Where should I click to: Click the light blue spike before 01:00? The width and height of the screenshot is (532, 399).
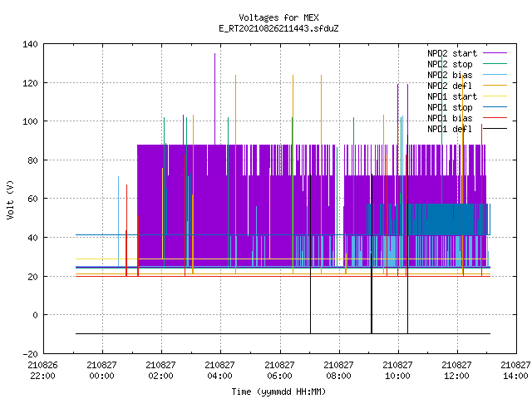click(x=118, y=220)
